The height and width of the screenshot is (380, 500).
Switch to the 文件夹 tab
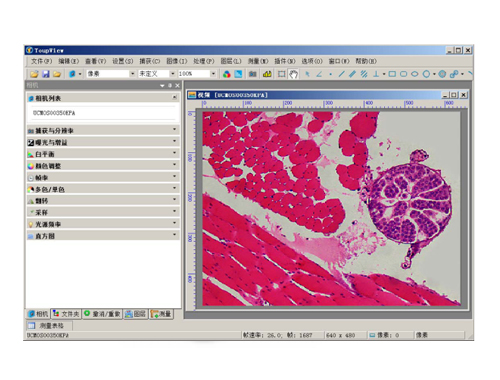pyautogui.click(x=66, y=314)
